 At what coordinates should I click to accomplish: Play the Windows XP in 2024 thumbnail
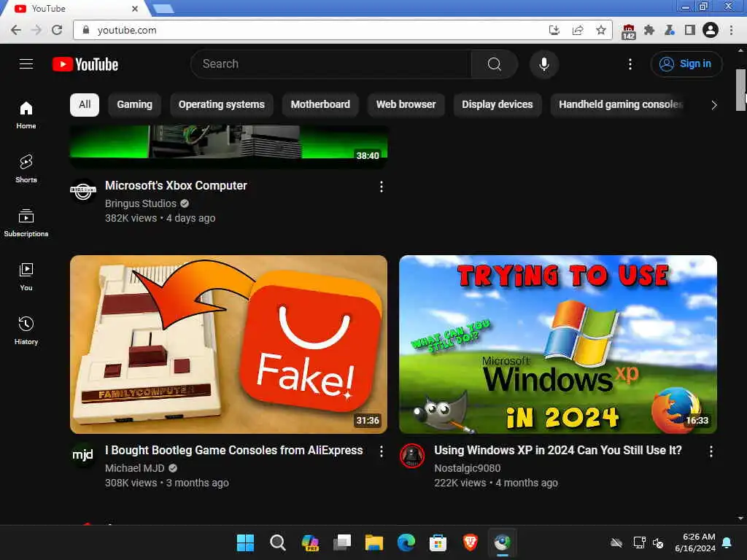coord(558,344)
